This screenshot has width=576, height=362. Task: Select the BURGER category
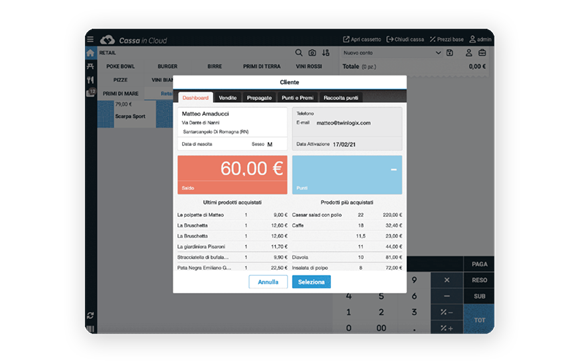[x=168, y=67]
